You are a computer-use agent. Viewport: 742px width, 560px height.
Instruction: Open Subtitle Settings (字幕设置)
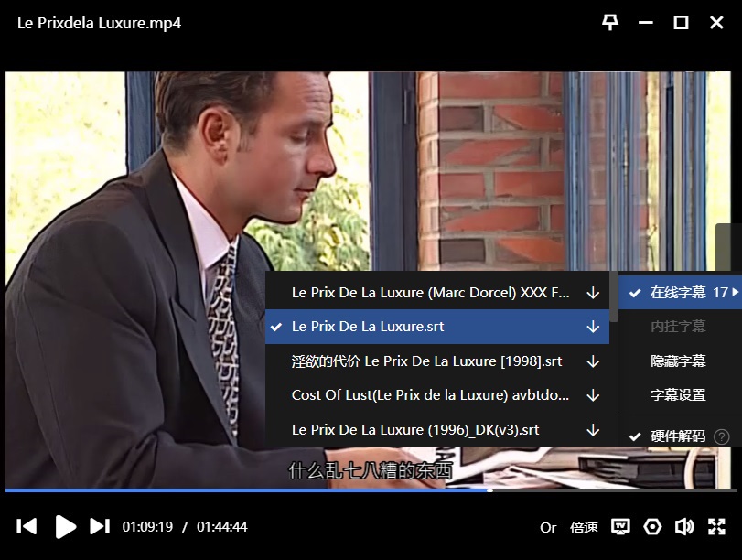click(678, 395)
